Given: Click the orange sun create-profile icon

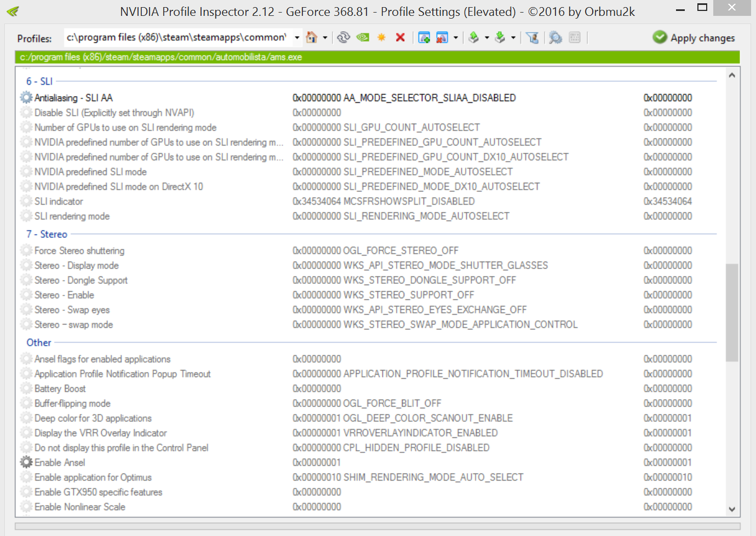Looking at the screenshot, I should tap(381, 37).
